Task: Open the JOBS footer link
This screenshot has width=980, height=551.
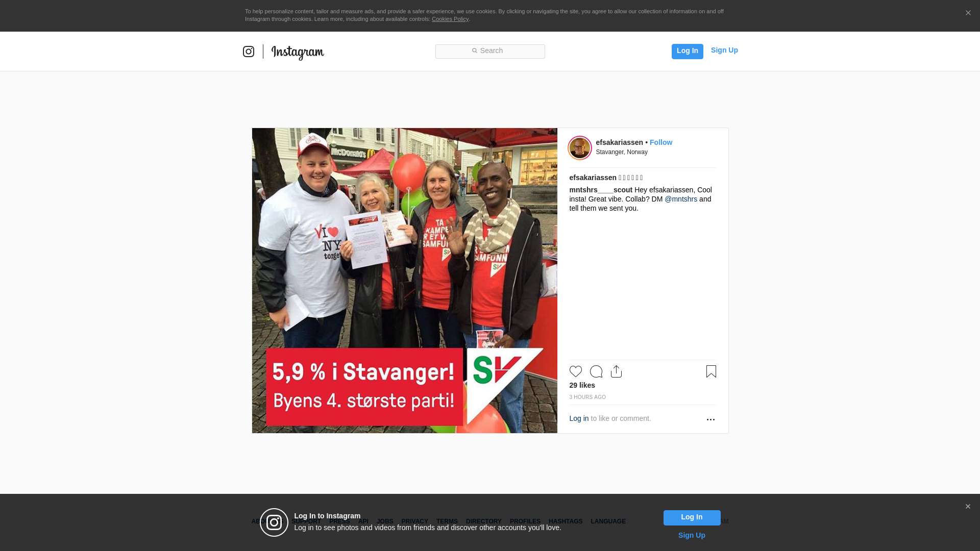Action: [385, 521]
